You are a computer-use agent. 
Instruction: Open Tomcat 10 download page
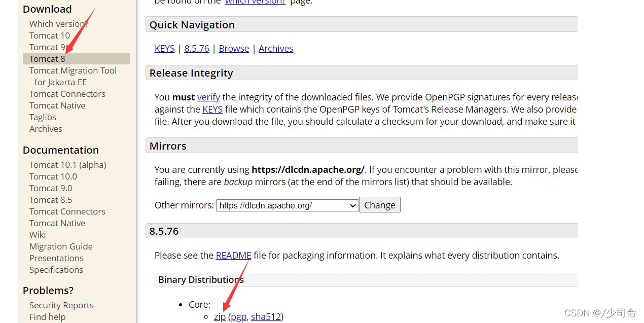[x=50, y=35]
